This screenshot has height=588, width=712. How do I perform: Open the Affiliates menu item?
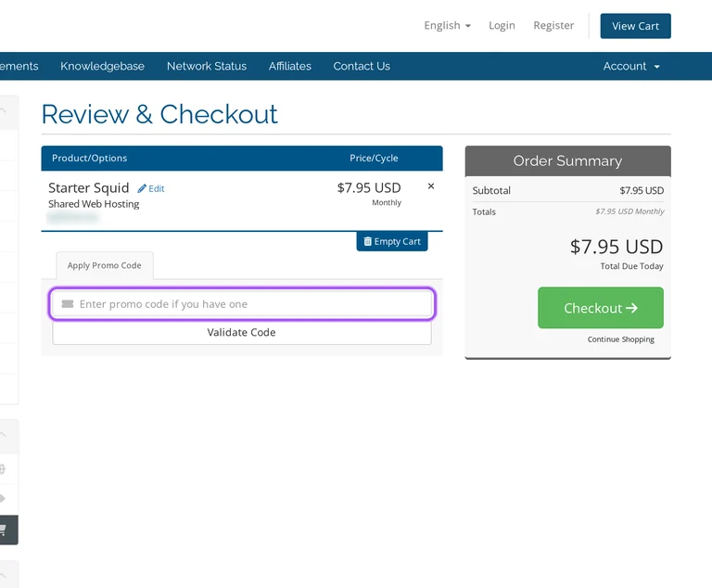click(289, 66)
